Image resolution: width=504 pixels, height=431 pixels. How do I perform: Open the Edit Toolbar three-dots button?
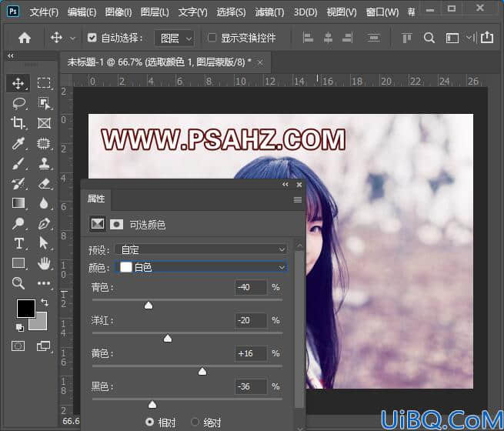(44, 283)
